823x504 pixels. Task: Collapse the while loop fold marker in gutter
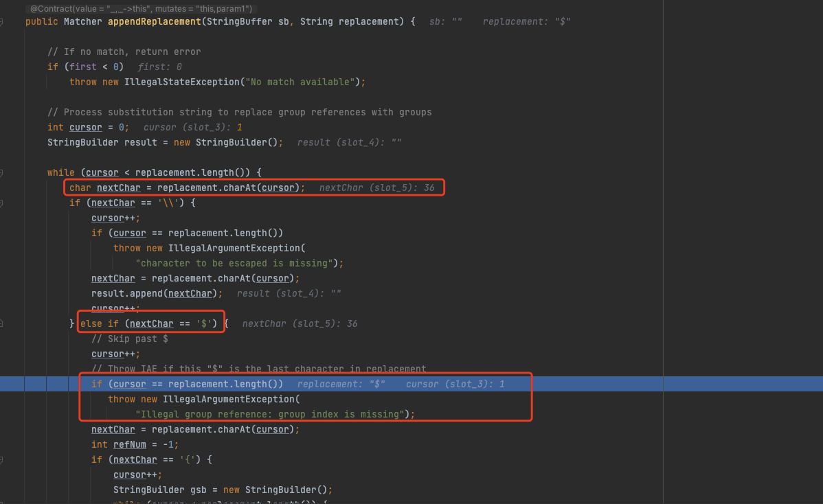pyautogui.click(x=1, y=172)
